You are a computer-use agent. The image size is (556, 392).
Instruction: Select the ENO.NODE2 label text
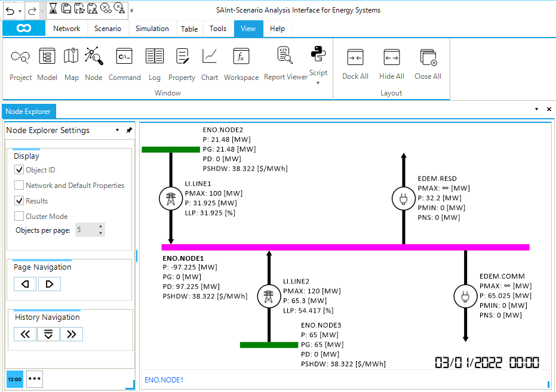pos(223,130)
